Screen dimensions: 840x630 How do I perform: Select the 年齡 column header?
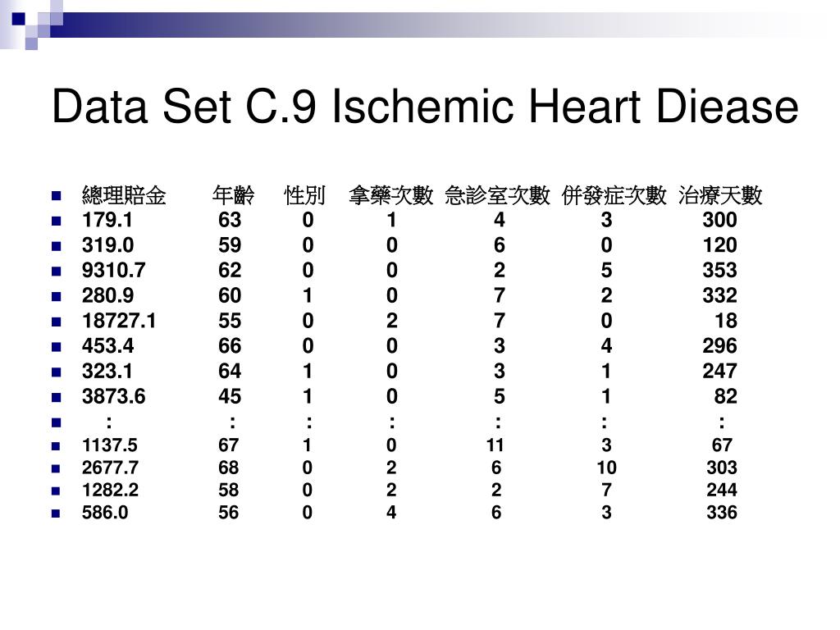tap(233, 195)
